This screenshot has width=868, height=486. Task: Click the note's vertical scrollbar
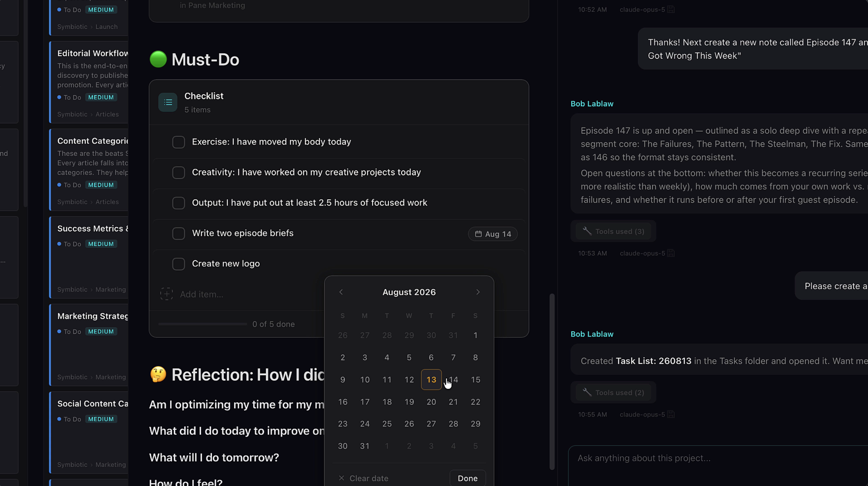[552, 381]
